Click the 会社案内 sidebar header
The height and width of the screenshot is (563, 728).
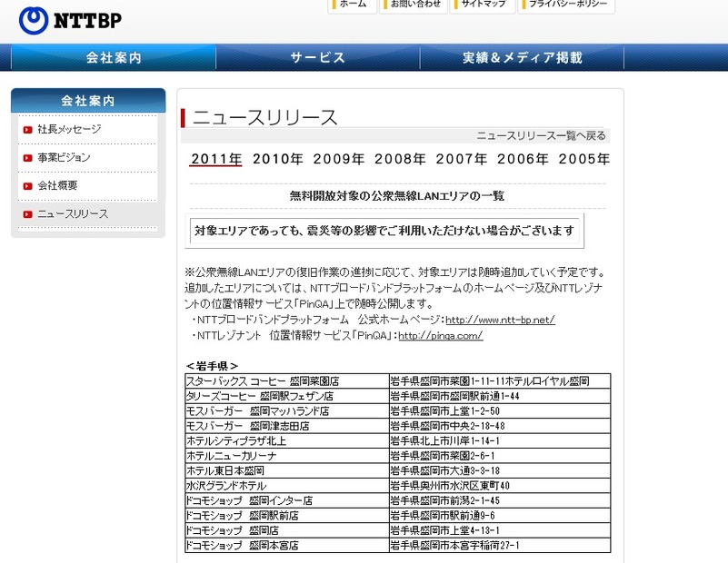88,101
